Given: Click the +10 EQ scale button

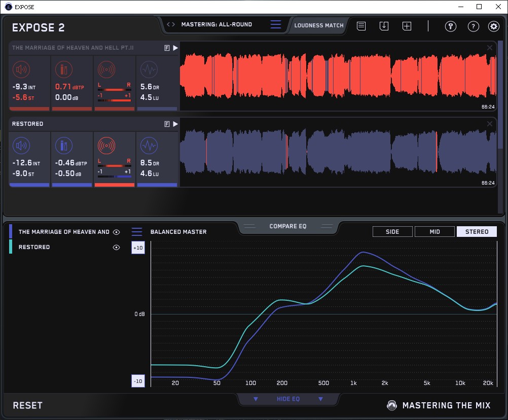Looking at the screenshot, I should [138, 247].
